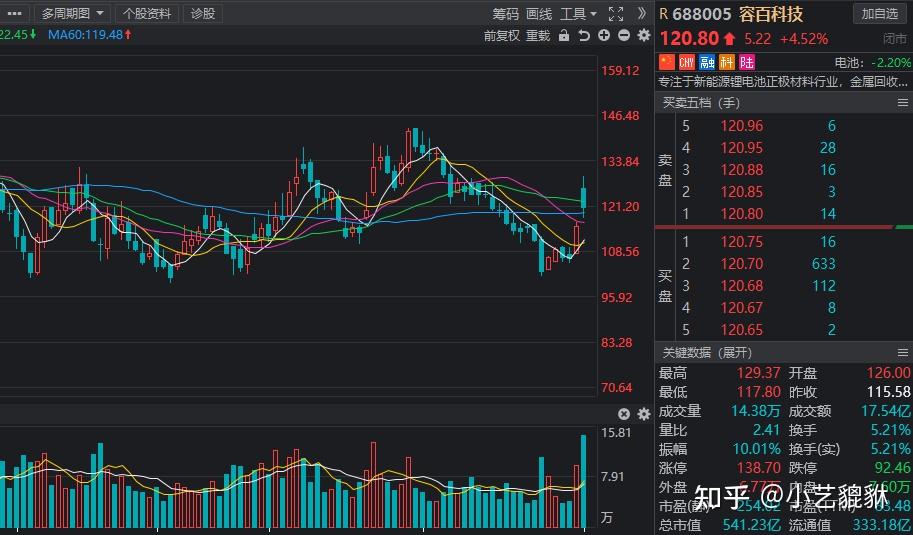Click the CNY currency badge
Screen dimensions: 913x535
tap(687, 62)
